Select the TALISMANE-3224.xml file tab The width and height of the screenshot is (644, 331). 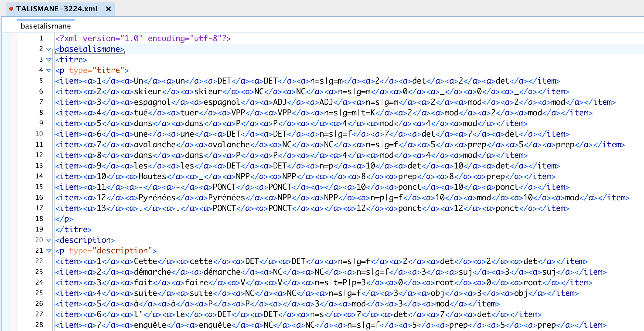[60, 9]
